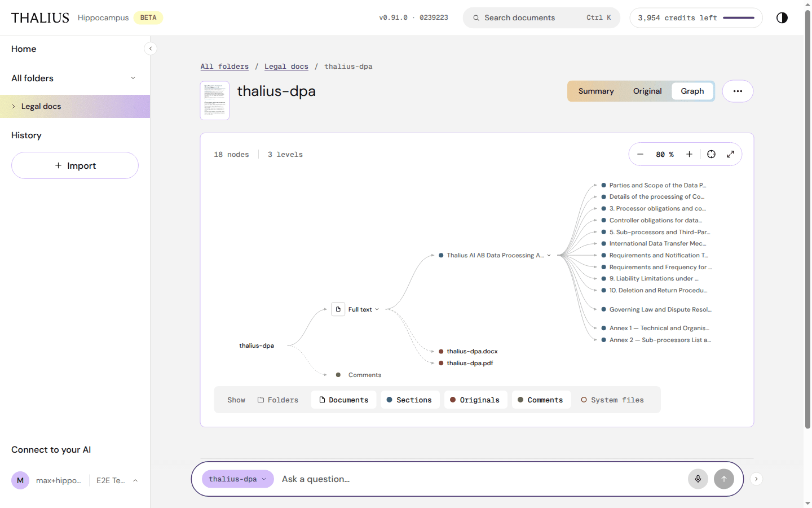Click the microphone voice input icon
Screen dimensions: 812x508
pyautogui.click(x=698, y=479)
